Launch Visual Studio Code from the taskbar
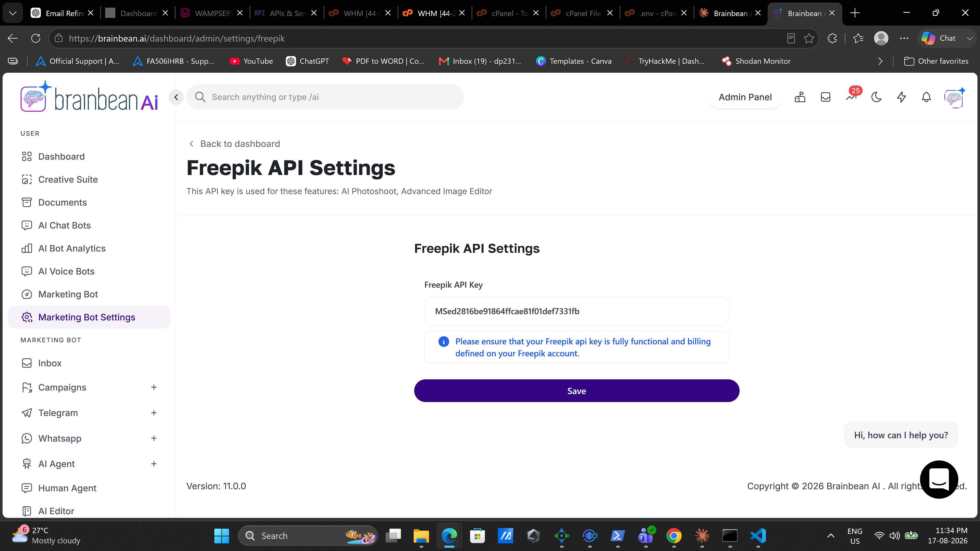 758,536
